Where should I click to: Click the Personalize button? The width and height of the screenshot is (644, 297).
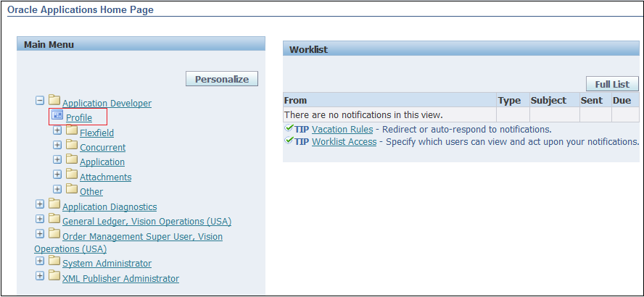222,79
